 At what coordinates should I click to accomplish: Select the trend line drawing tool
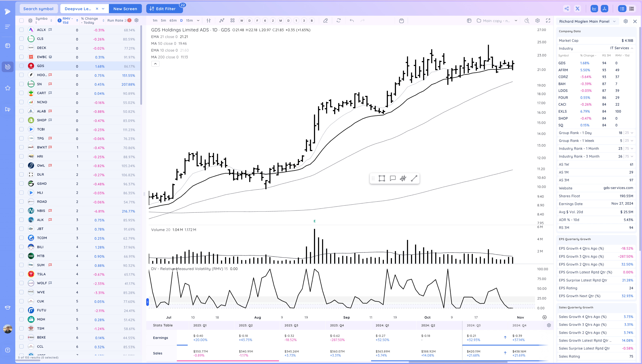click(414, 178)
